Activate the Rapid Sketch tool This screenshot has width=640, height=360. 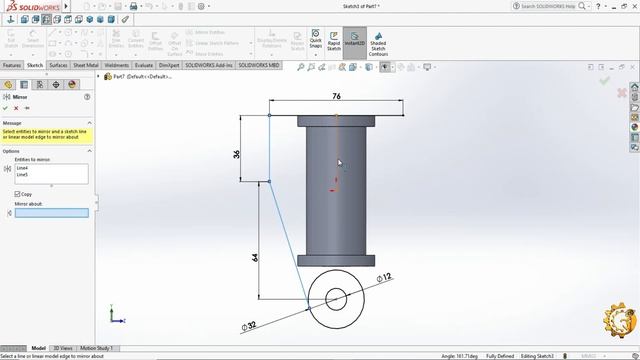tap(334, 41)
